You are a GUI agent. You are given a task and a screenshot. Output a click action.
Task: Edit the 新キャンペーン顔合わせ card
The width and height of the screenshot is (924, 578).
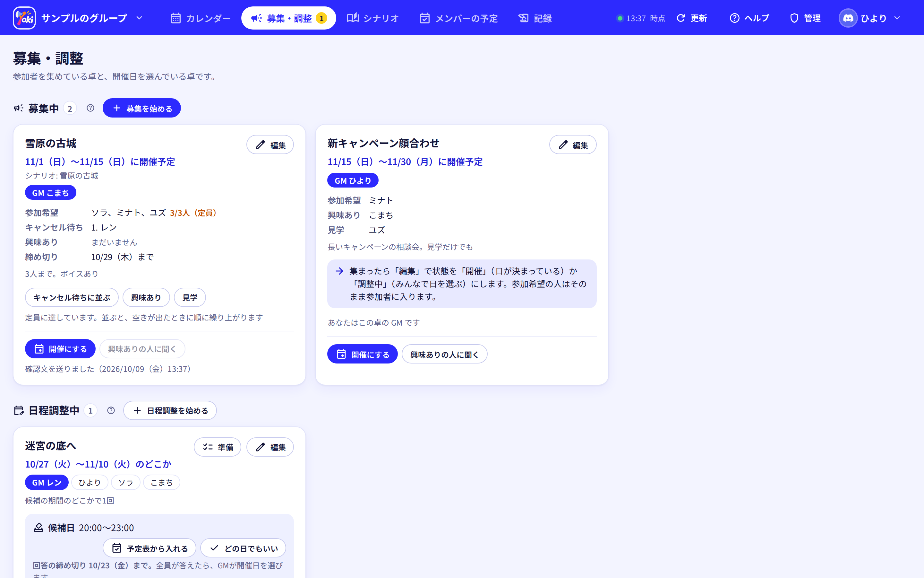(573, 145)
